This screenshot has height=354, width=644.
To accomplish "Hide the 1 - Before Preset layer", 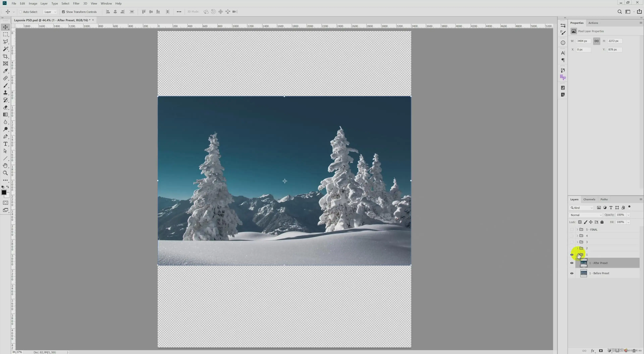I will tap(572, 273).
